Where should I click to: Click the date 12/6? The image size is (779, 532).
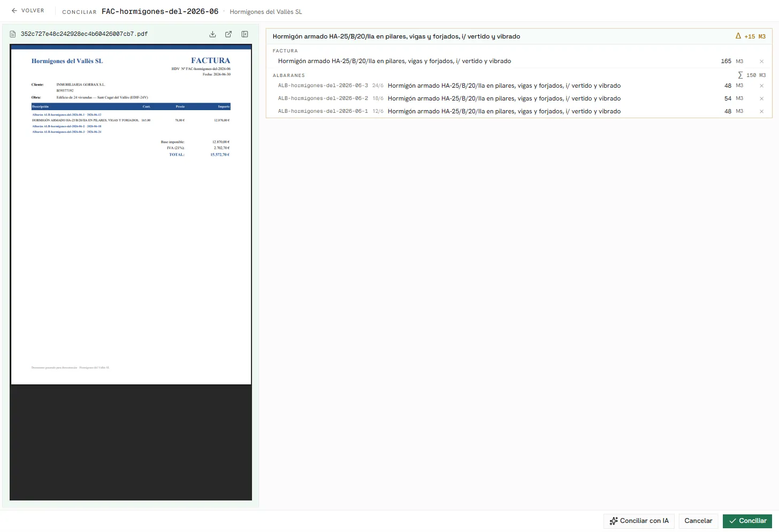pos(378,111)
